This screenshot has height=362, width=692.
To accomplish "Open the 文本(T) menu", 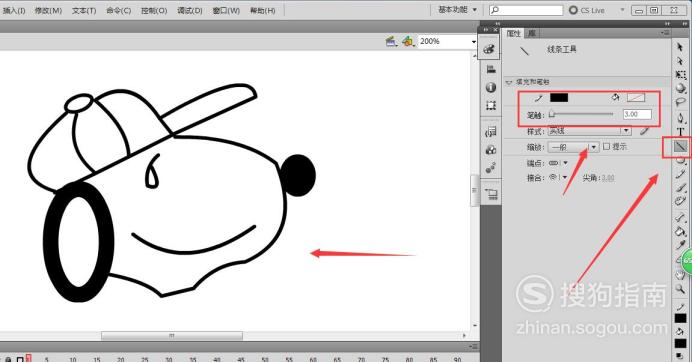I will 84,10.
